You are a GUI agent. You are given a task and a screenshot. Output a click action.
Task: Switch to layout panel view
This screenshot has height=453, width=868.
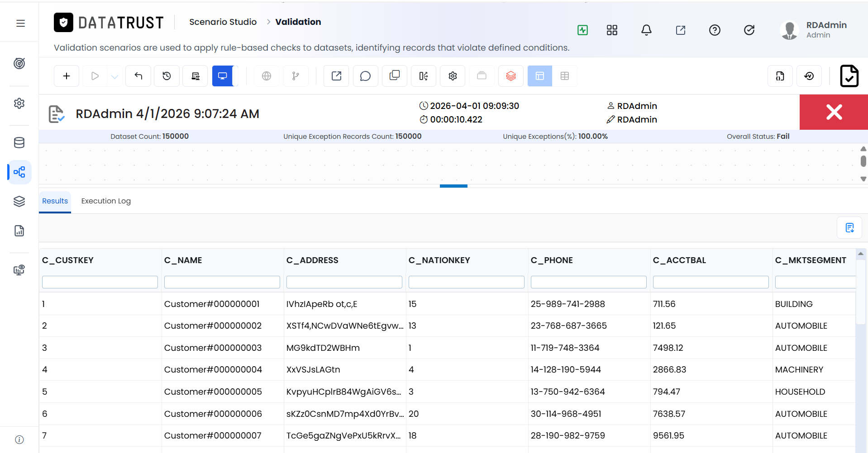click(x=540, y=76)
